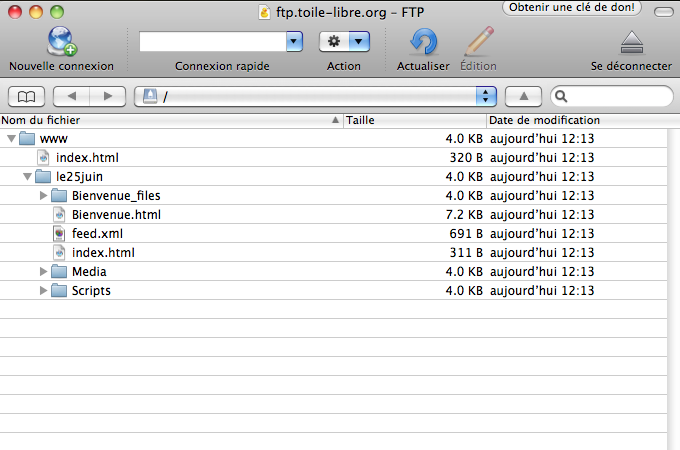Collapse the le25juin folder

coord(27,177)
